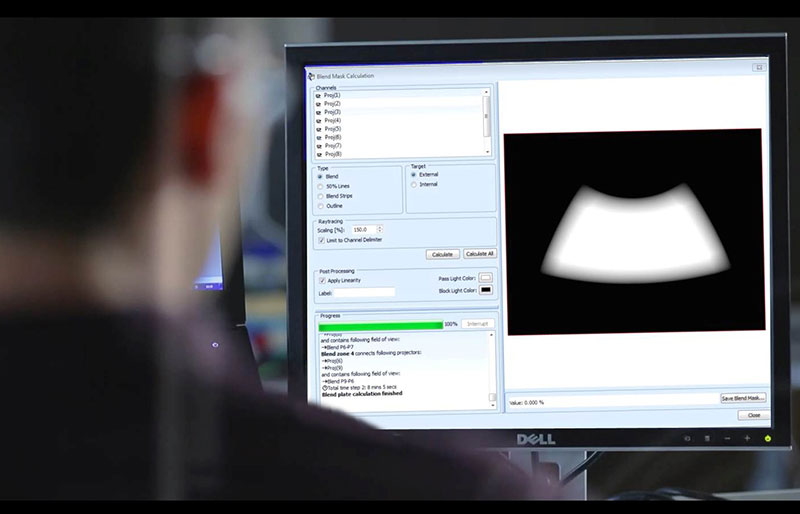Click the green progress bar

381,326
